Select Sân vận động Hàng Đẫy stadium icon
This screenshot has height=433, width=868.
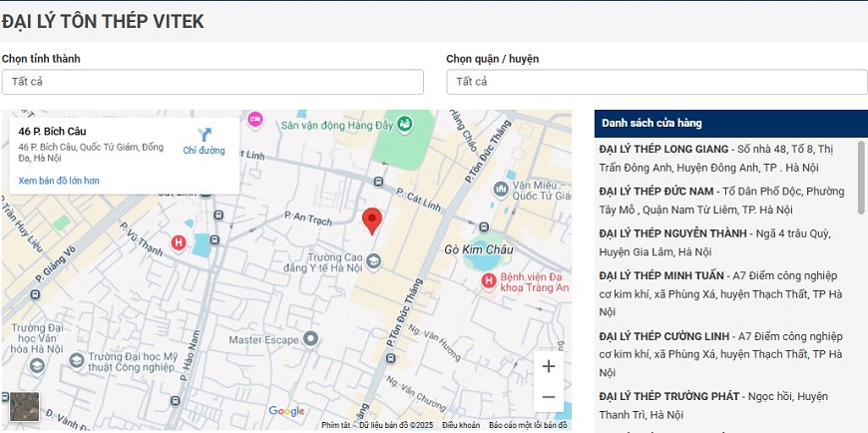[x=405, y=124]
